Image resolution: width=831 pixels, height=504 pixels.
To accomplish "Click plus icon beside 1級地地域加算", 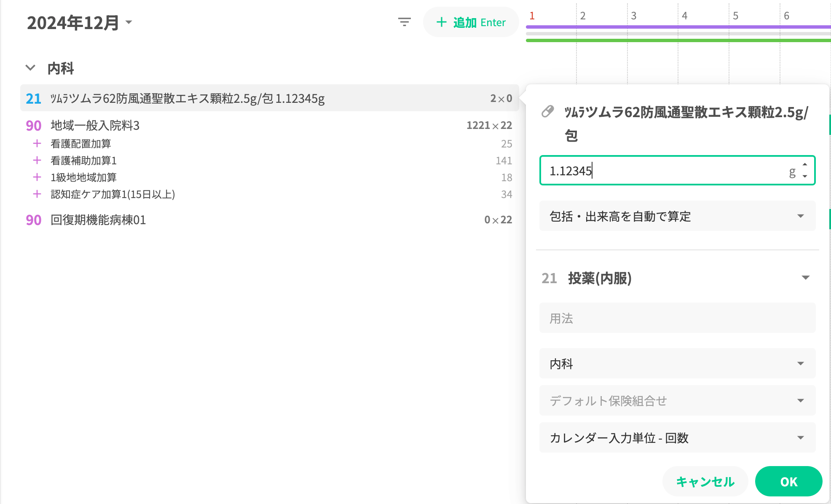I will (x=37, y=177).
